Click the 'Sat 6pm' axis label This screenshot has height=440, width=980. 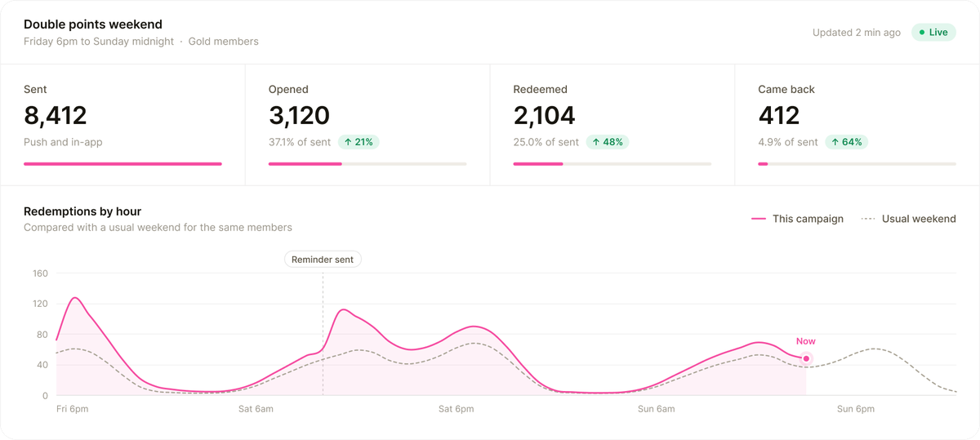click(457, 409)
